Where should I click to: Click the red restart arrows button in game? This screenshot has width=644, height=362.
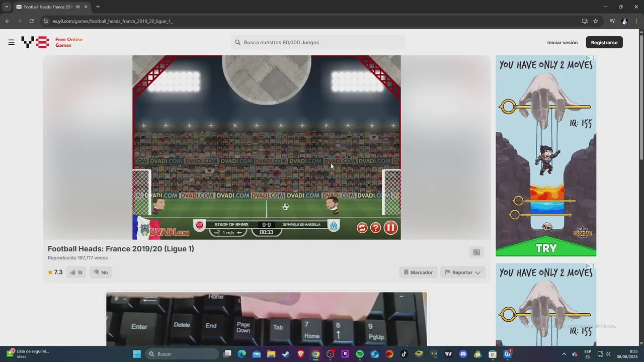(362, 228)
